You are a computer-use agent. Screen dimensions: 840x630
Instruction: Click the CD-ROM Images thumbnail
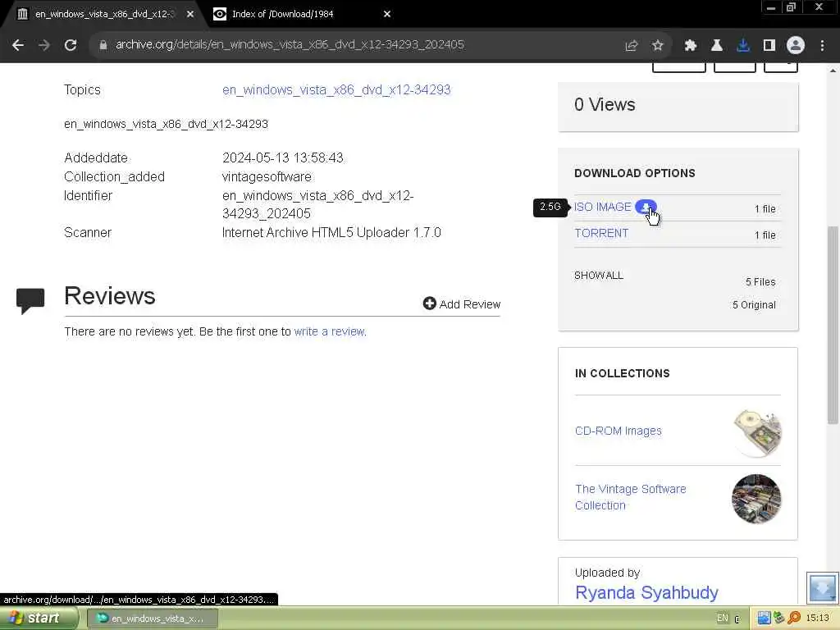click(x=756, y=431)
